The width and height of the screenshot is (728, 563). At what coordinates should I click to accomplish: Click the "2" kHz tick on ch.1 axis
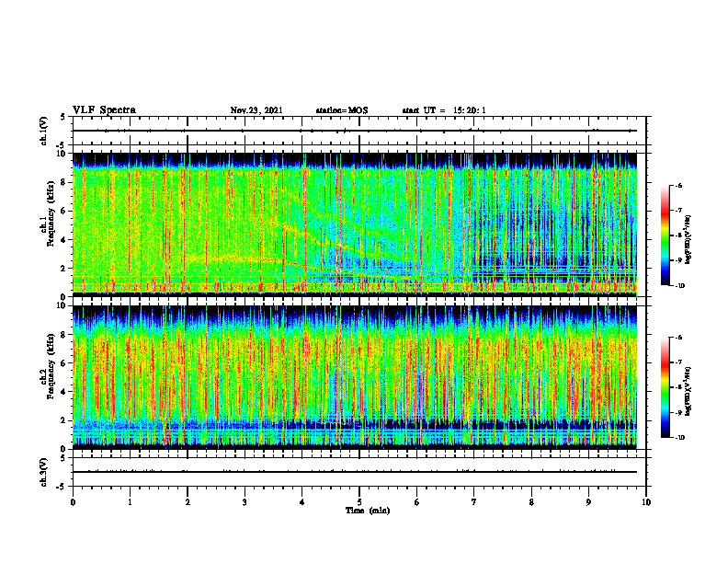point(64,268)
